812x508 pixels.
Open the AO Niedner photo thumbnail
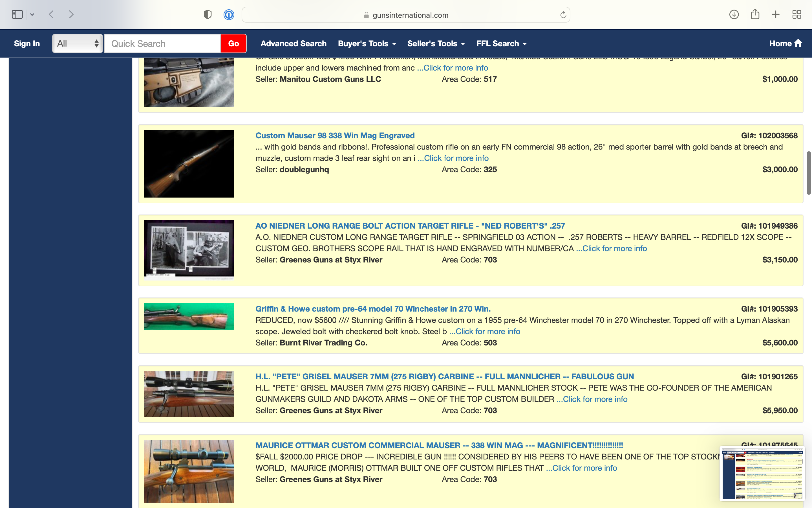(x=189, y=250)
